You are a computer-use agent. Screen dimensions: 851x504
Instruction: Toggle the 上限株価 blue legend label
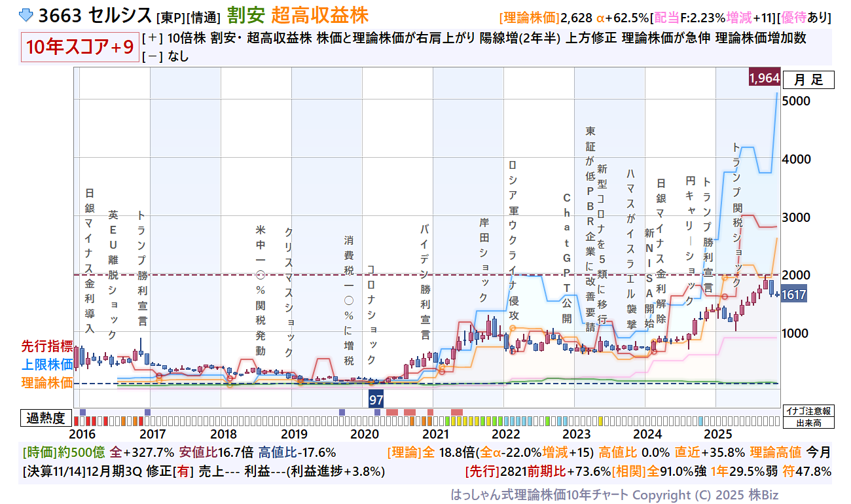coord(46,365)
